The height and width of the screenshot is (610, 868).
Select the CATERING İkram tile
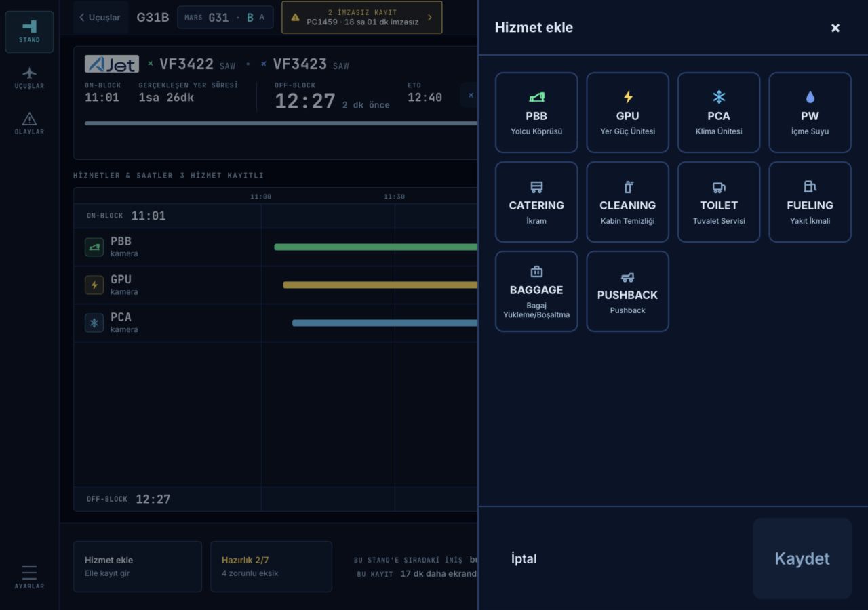point(536,202)
